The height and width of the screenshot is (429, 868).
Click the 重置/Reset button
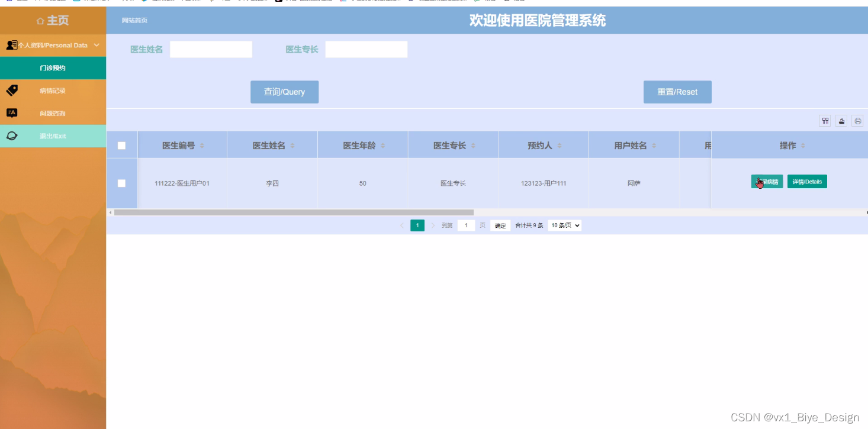pos(677,92)
